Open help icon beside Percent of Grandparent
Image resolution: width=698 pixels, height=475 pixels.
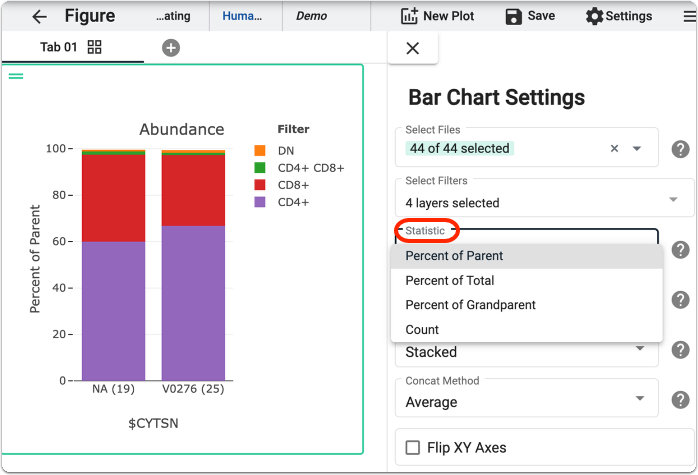click(680, 300)
